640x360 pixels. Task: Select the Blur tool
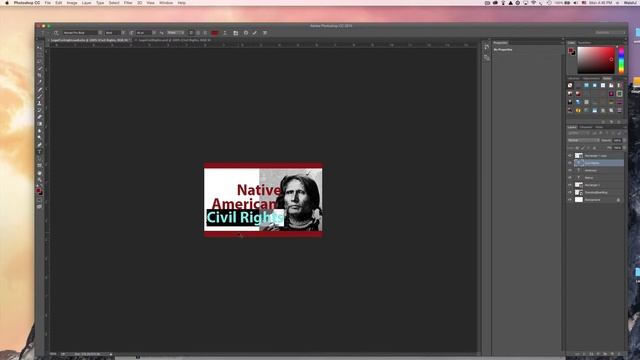coord(40,131)
